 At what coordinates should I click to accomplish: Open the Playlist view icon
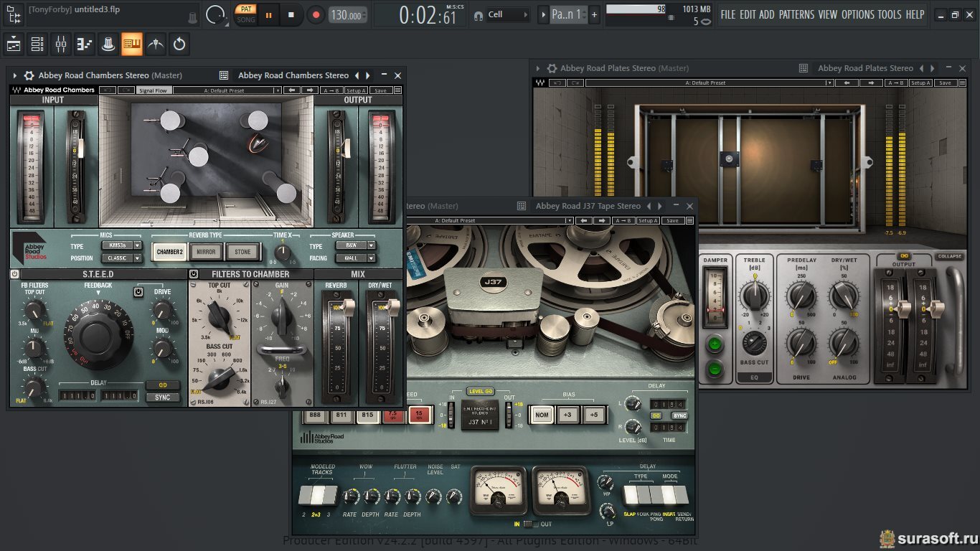tap(14, 44)
